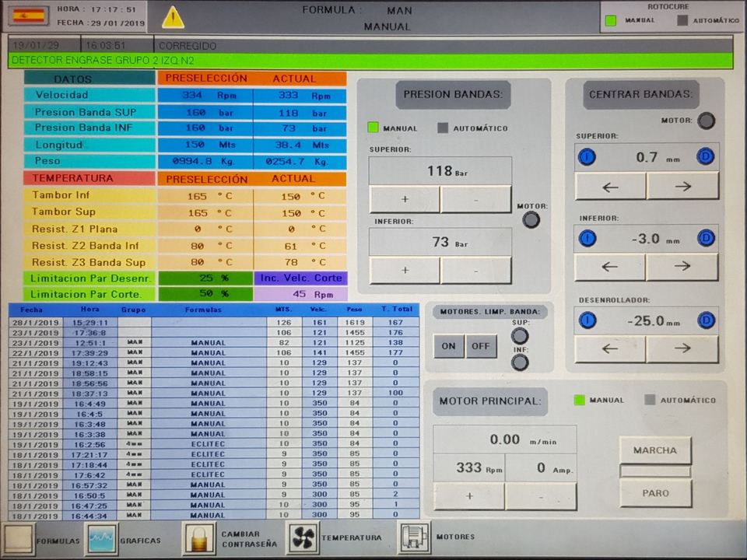
Task: Select Rotocure Manual mode indicator
Action: point(610,20)
